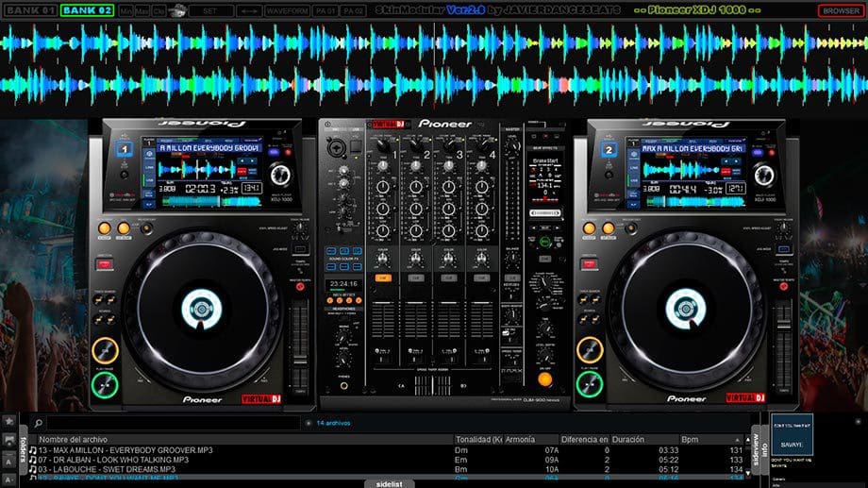Click the deck 1 number button on left player
The width and height of the screenshot is (868, 488).
[x=125, y=149]
